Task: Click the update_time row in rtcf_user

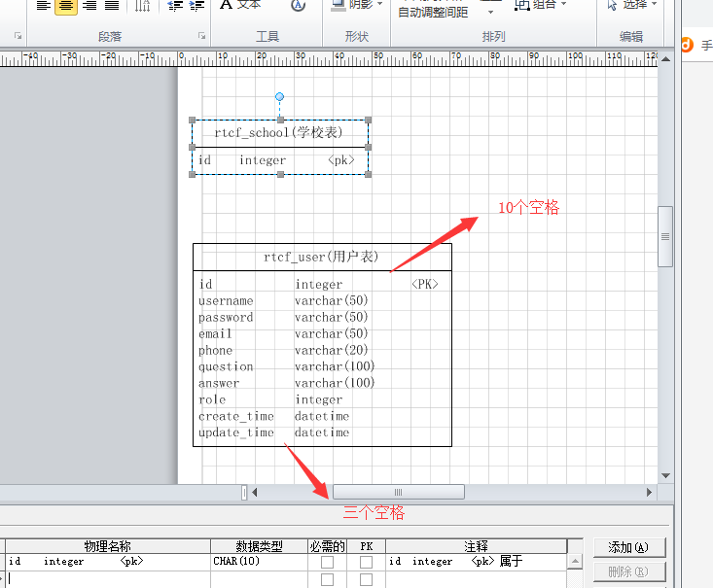Action: [x=274, y=432]
